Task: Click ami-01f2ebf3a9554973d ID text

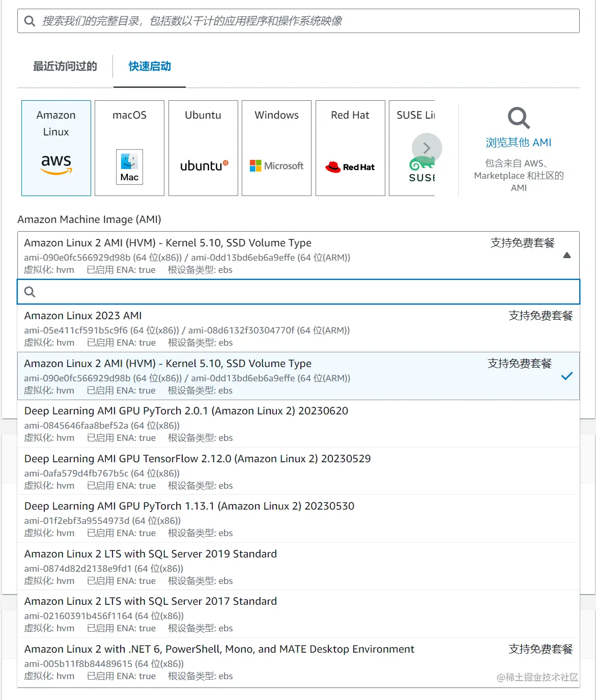Action: click(77, 521)
